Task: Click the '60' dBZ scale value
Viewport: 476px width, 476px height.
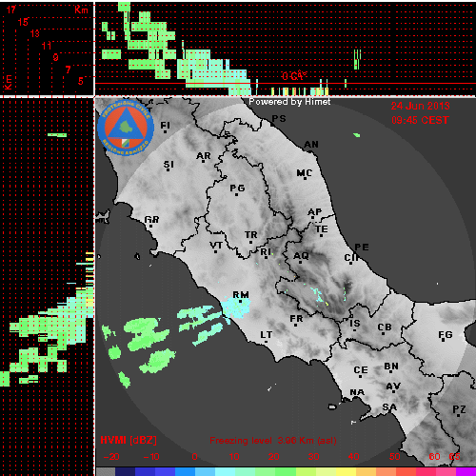Action: click(435, 457)
